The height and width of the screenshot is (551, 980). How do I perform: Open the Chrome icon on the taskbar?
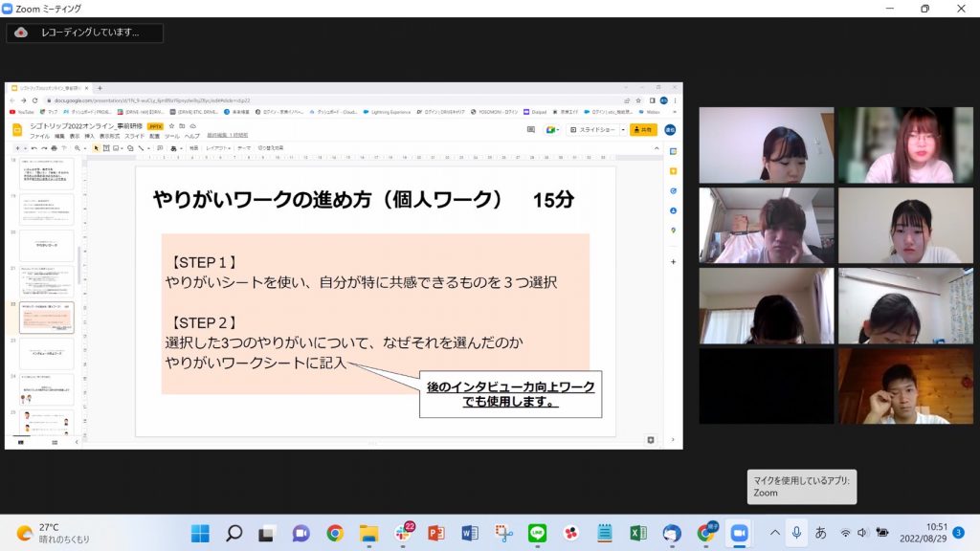pos(335,533)
